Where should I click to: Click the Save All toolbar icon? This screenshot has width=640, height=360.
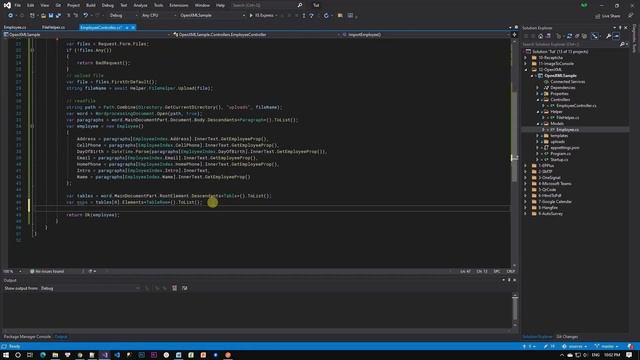[x=58, y=16]
